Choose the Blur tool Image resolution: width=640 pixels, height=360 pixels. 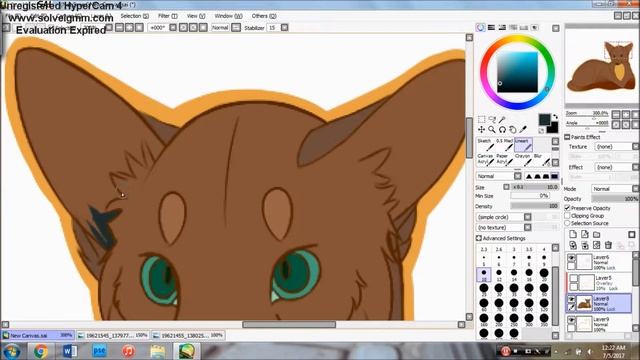click(x=542, y=160)
